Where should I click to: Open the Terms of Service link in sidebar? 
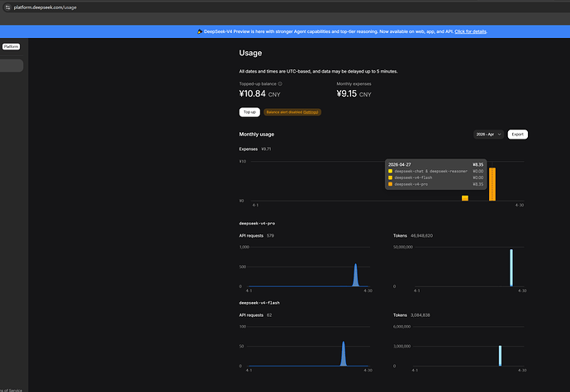(x=11, y=390)
